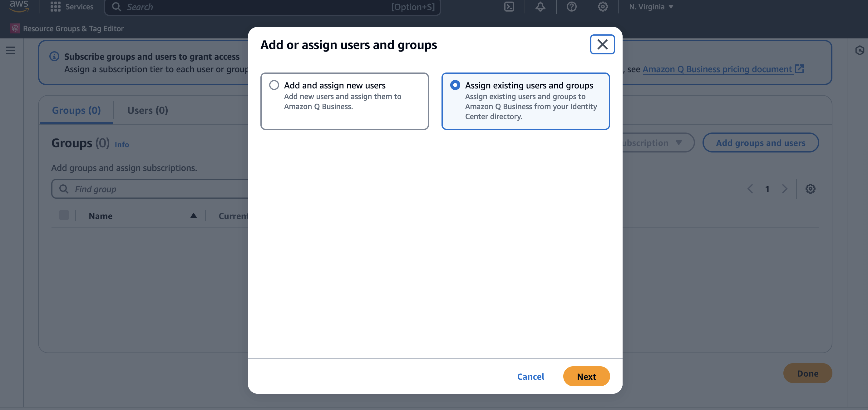Open the notifications bell
868x410 pixels.
coord(540,7)
